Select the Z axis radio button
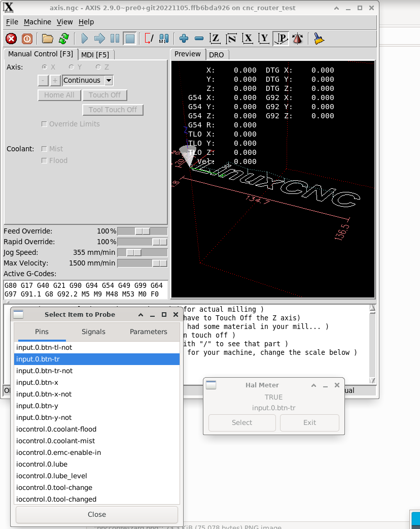420x529 pixels. point(98,67)
